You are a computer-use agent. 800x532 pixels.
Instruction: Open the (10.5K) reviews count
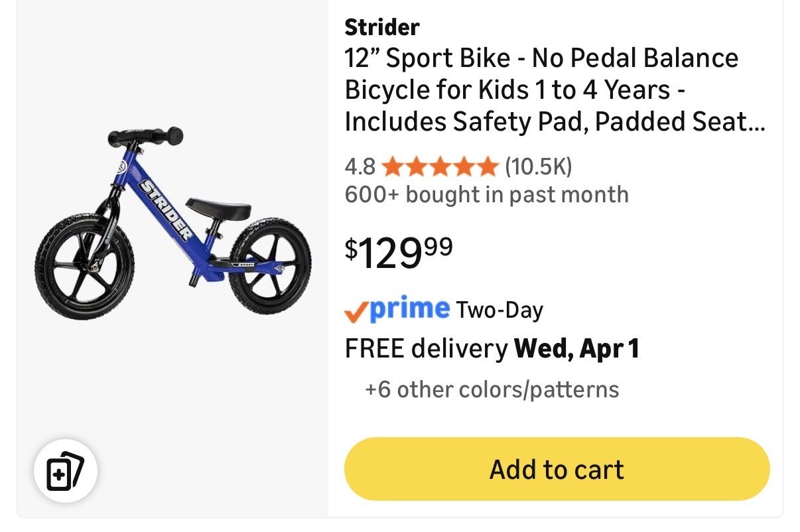click(x=538, y=166)
